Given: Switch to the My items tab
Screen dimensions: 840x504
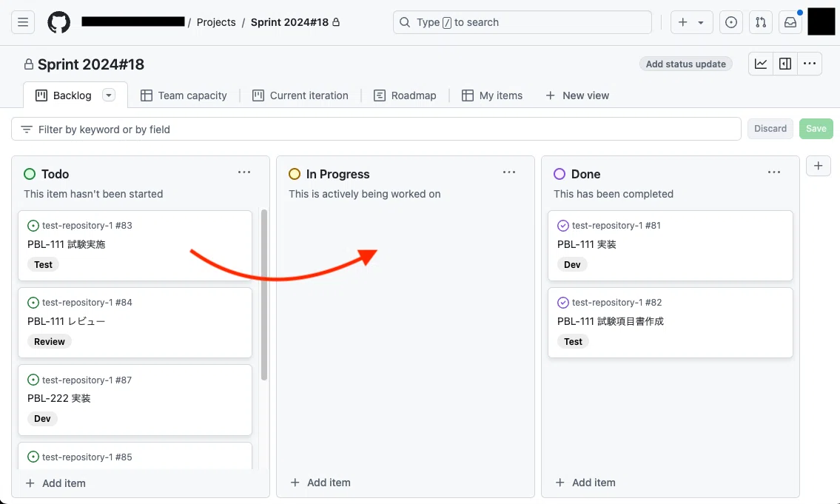Looking at the screenshot, I should click(x=491, y=95).
